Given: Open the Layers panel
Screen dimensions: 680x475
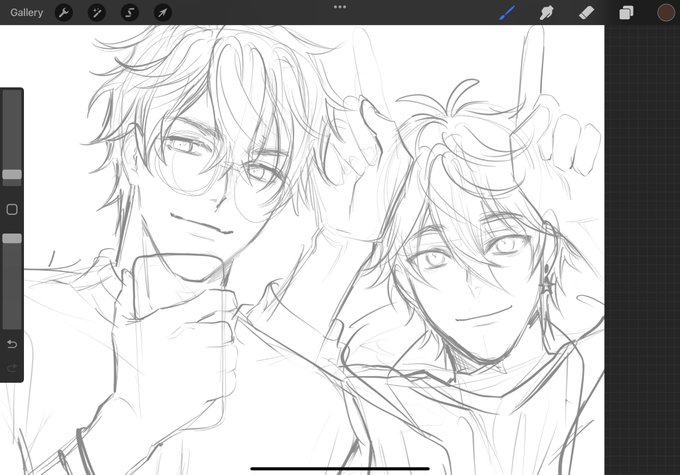Looking at the screenshot, I should pos(626,13).
